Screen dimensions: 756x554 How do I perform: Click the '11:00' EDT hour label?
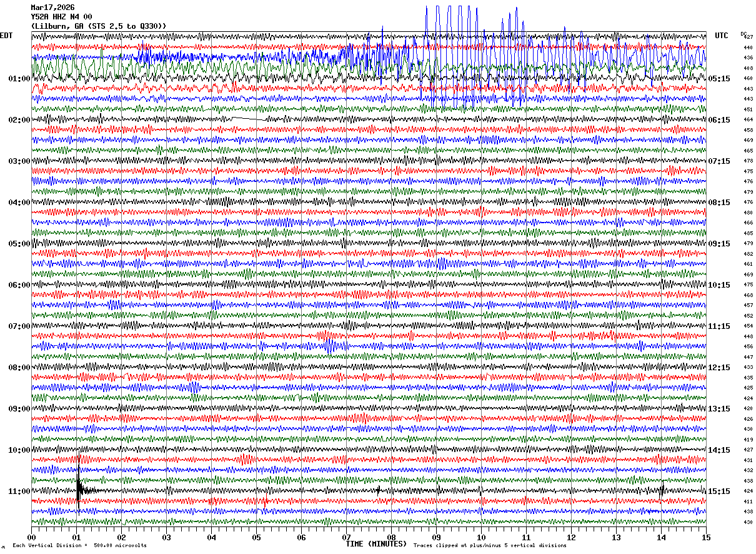(19, 491)
